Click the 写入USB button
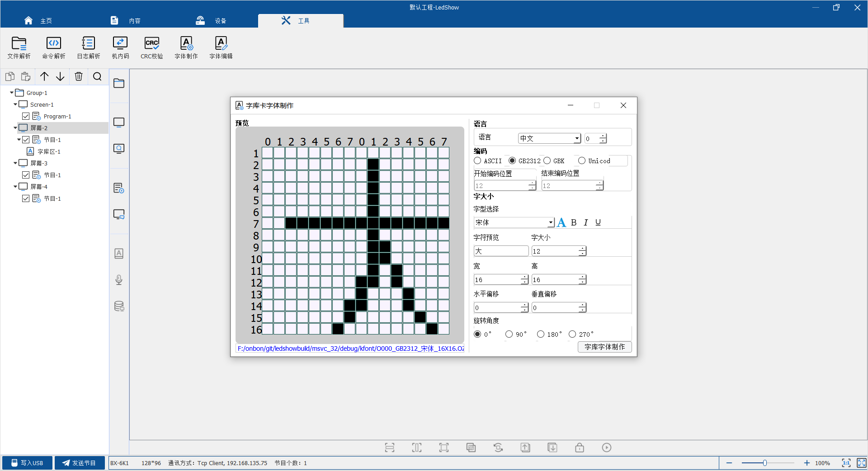The height and width of the screenshot is (471, 868). click(27, 463)
